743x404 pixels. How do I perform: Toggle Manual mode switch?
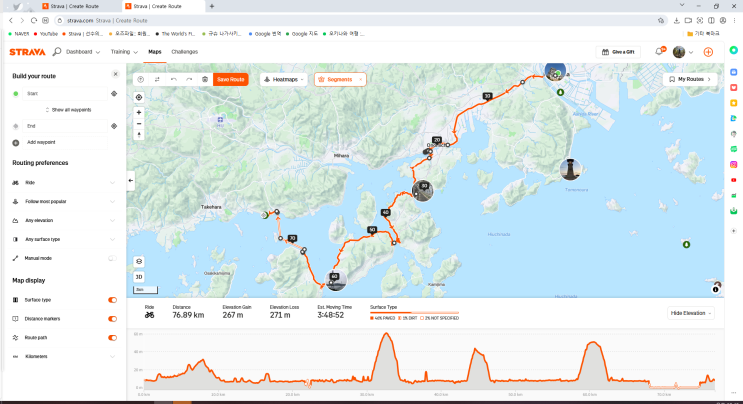112,258
